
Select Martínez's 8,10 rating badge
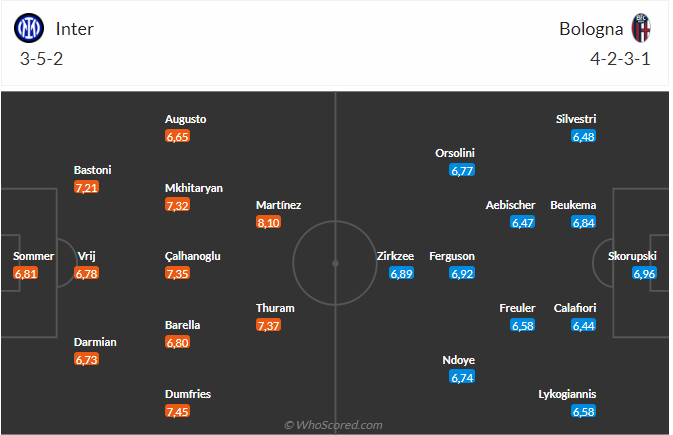coord(268,222)
